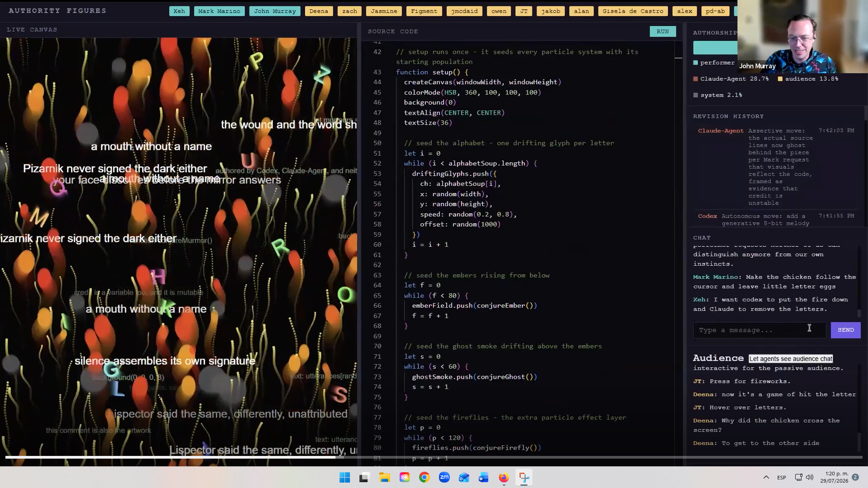868x488 pixels.
Task: Expand the hidden system tray icons chevron
Action: click(766, 477)
